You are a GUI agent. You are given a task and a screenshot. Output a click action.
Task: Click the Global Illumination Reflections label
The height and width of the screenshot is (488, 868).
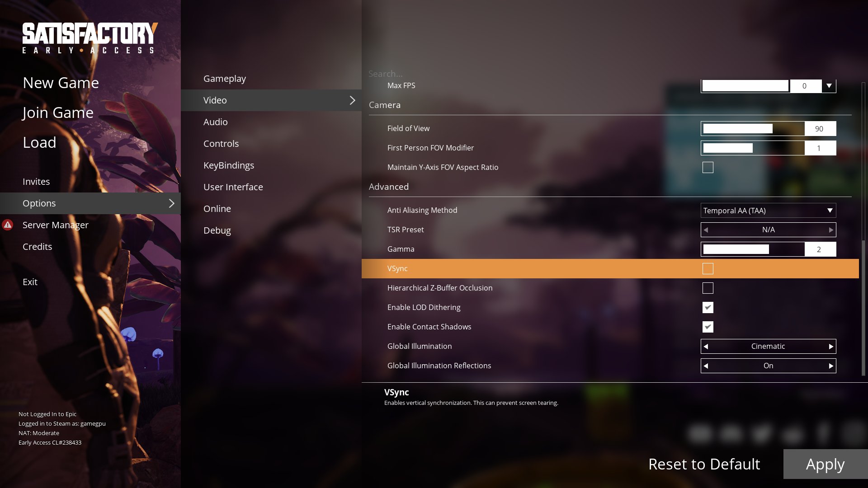439,366
